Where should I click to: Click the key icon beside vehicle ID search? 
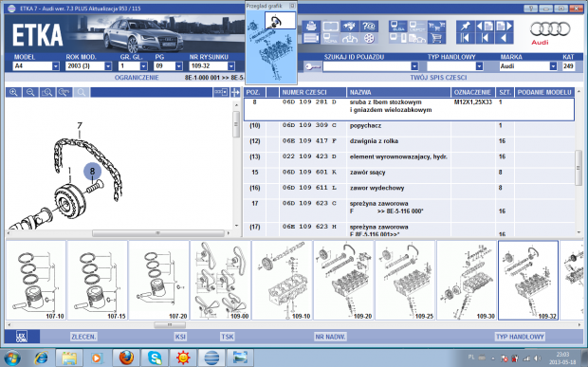pyautogui.click(x=312, y=66)
